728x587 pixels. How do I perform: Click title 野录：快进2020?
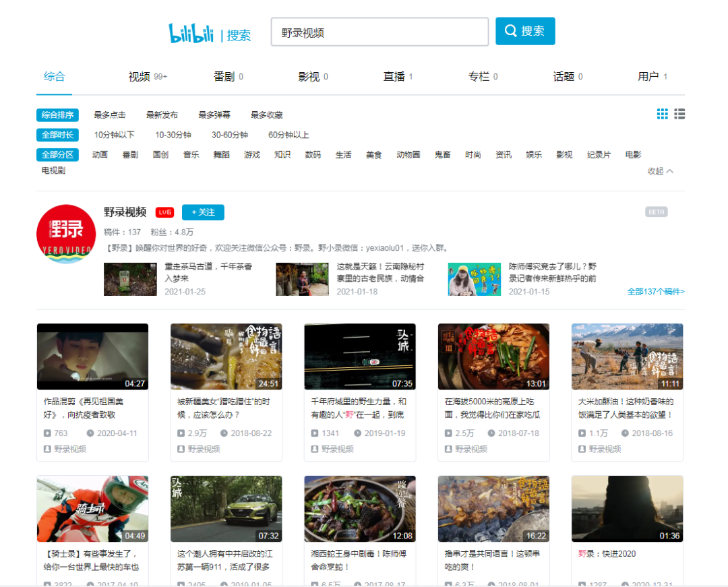607,553
